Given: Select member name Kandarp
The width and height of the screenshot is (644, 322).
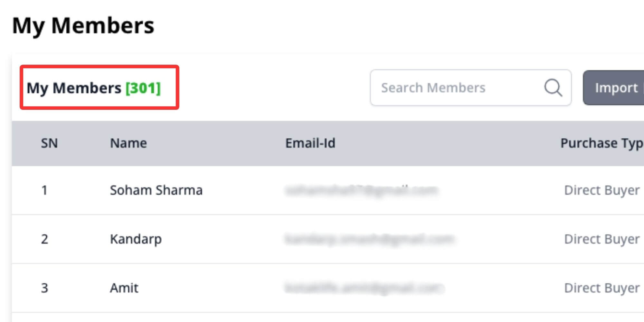Looking at the screenshot, I should point(136,239).
